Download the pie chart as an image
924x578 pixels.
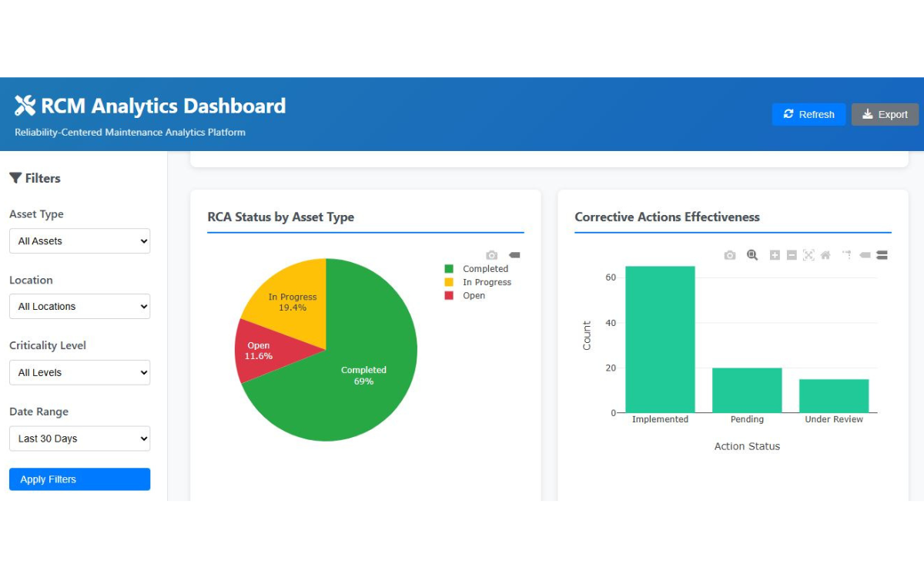pyautogui.click(x=491, y=254)
